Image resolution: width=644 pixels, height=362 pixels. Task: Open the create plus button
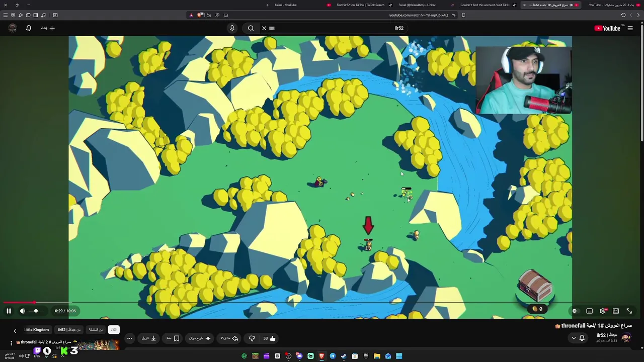click(x=48, y=28)
